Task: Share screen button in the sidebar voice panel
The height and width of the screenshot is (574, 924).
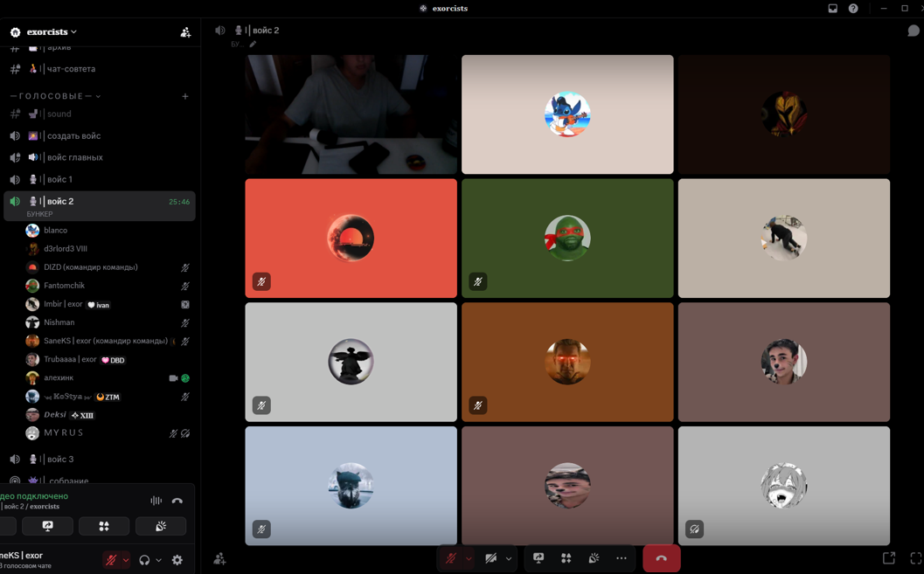Action: [x=48, y=526]
